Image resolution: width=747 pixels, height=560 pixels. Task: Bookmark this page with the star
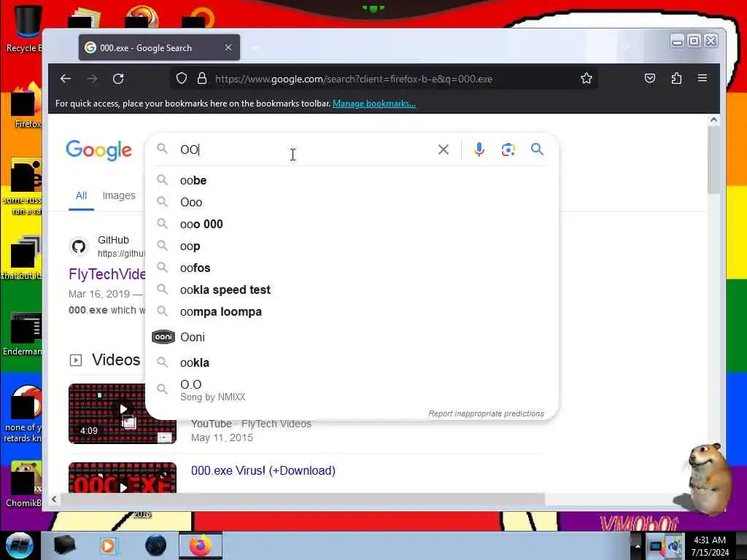587,79
